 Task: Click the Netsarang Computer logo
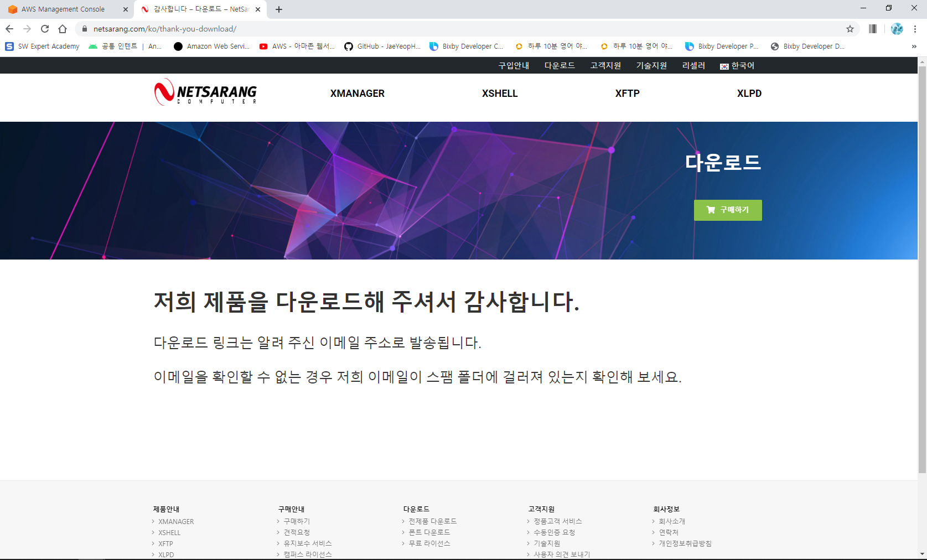coord(206,92)
